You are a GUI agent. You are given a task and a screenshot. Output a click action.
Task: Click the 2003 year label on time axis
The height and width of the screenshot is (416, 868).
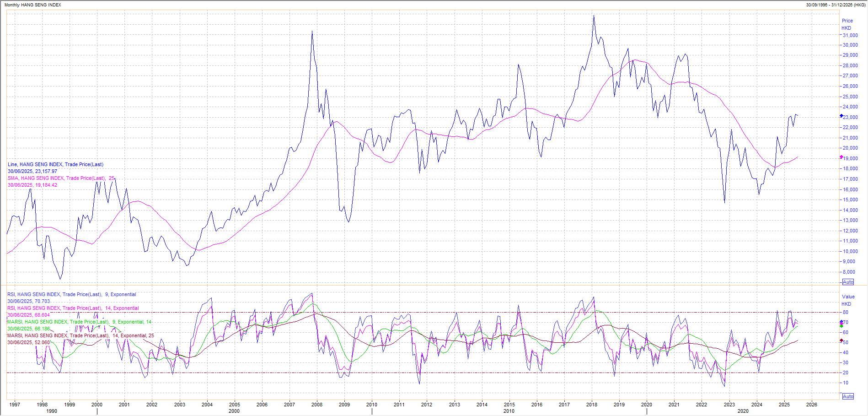(180, 405)
